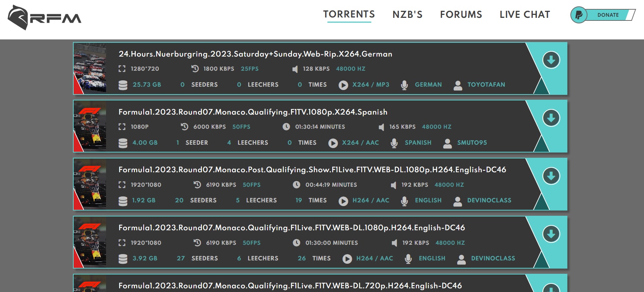
Task: Click the clock icon beside 00:44:19 MINUTES
Action: click(297, 184)
